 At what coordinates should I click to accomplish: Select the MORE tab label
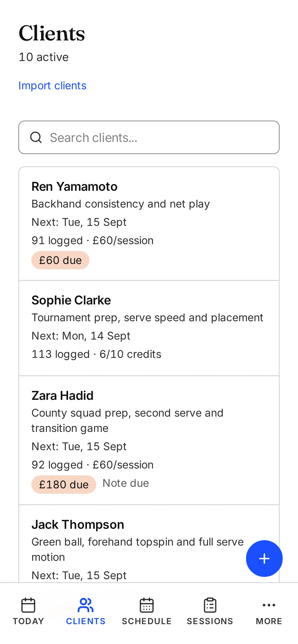269,621
